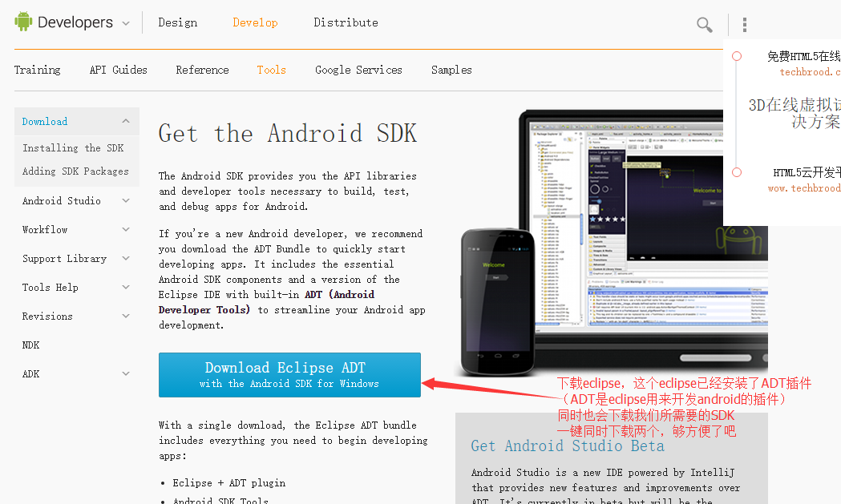841x504 pixels.
Task: Click the wow.techbrood ad link
Action: (804, 188)
